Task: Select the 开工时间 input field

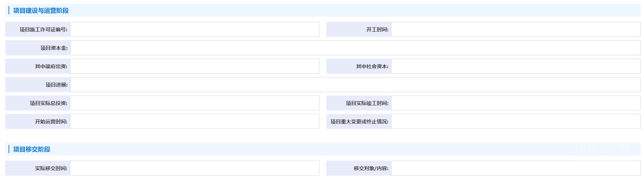Action: [516, 29]
